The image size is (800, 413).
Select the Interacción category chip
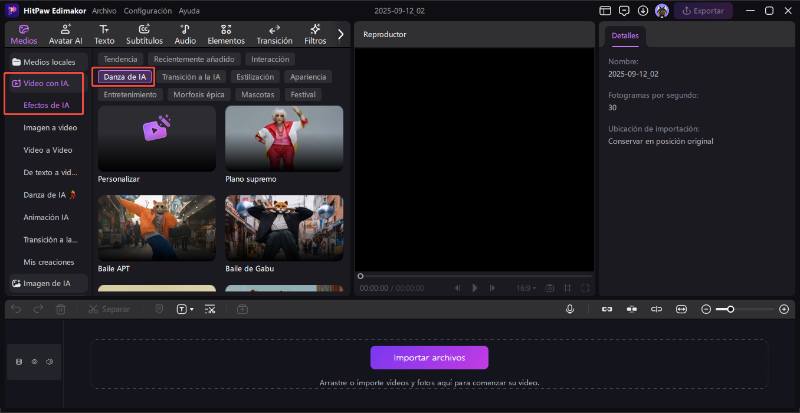[270, 59]
